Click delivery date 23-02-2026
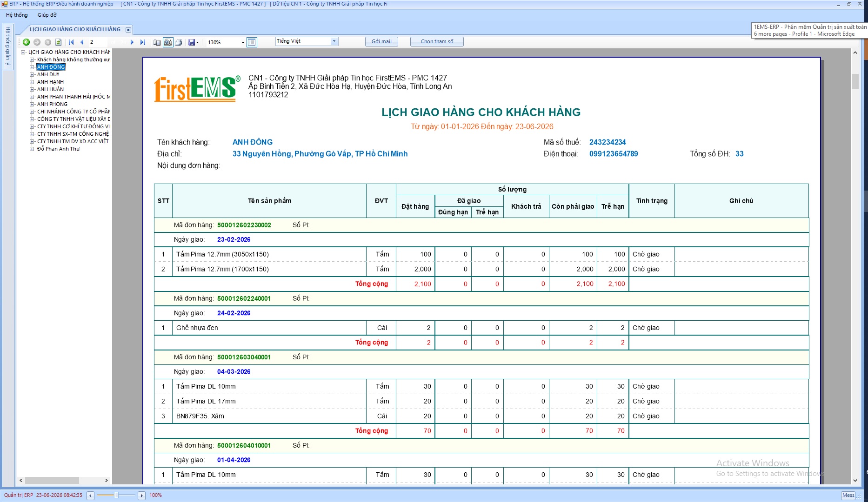 [234, 239]
